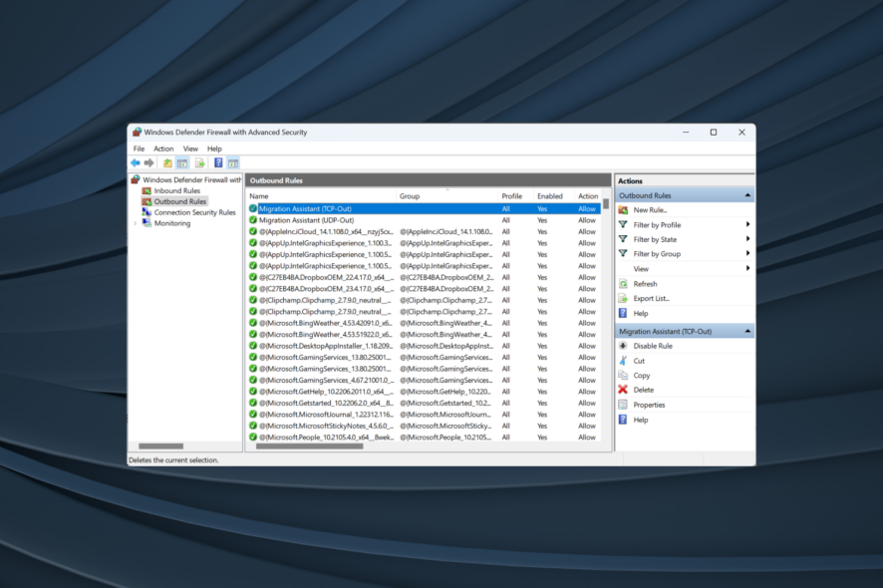Sort by the Name column header
The width and height of the screenshot is (883, 588).
pos(322,196)
